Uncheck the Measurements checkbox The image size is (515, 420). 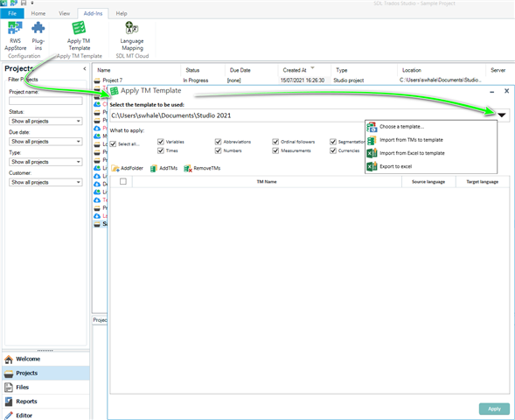click(x=275, y=150)
